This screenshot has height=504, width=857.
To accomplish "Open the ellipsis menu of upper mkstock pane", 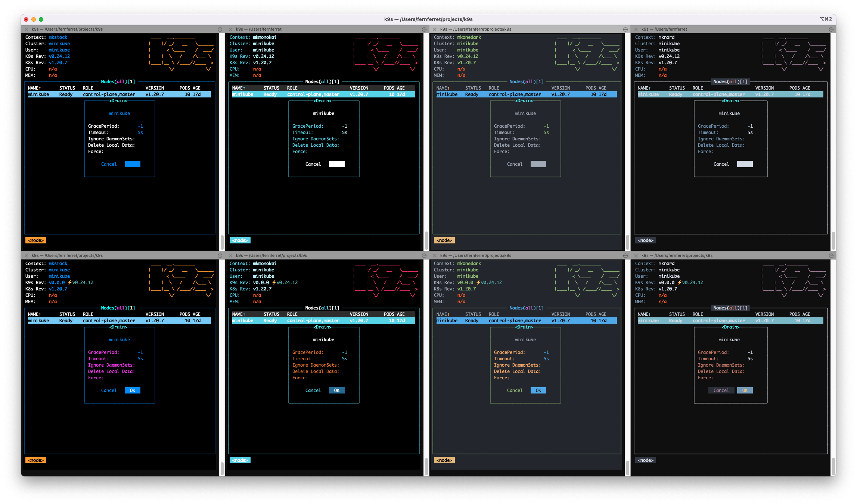I will coord(220,29).
